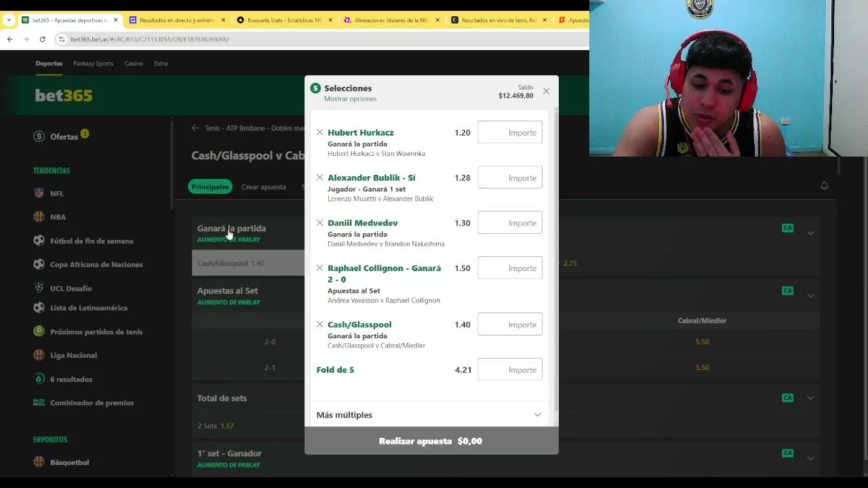Select 5.50 odds in the 2-1 row
The width and height of the screenshot is (868, 488).
tap(702, 367)
